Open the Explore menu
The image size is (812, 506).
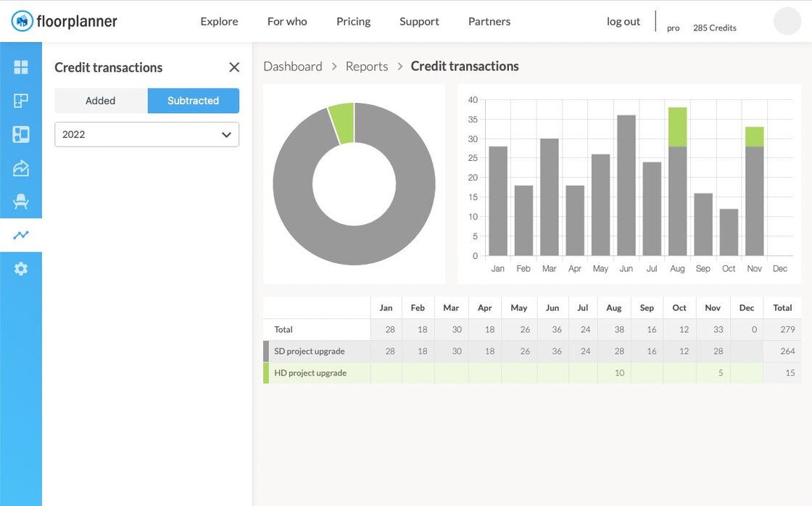point(219,22)
